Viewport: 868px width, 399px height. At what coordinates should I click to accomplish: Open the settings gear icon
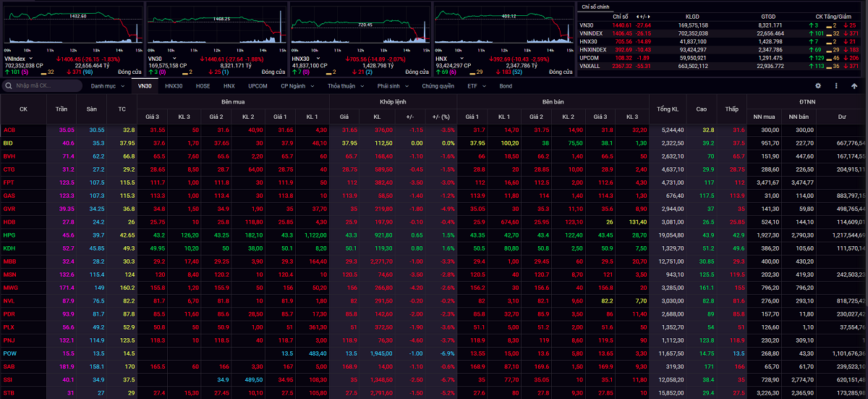tap(818, 85)
